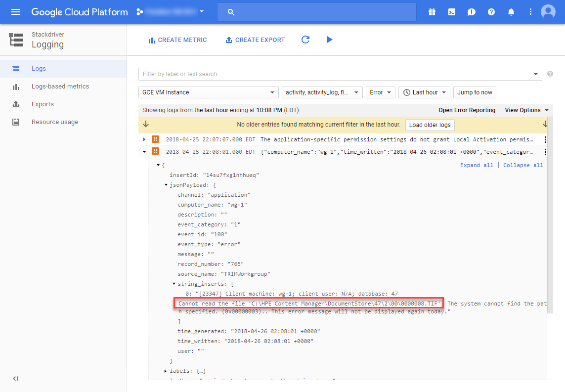Click the channel "application" value

tap(229, 195)
